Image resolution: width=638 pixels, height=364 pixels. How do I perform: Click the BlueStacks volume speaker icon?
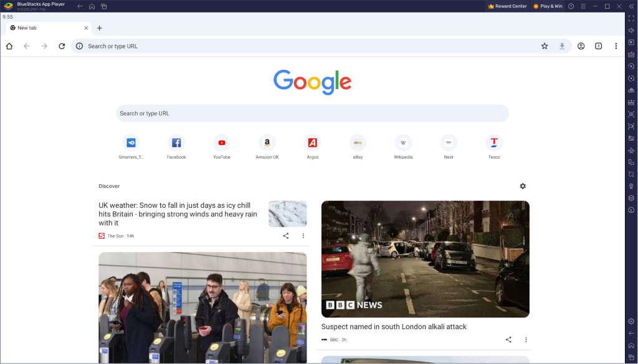(631, 30)
